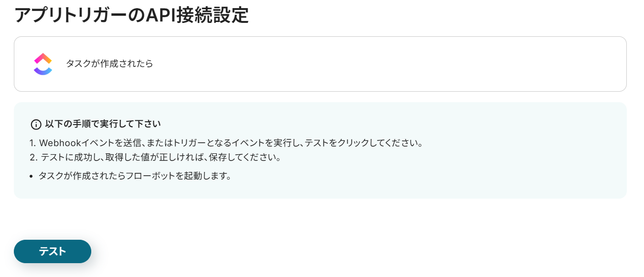Click the 以下の手順で実行して下さい heading text
The width and height of the screenshot is (644, 277).
[x=103, y=124]
